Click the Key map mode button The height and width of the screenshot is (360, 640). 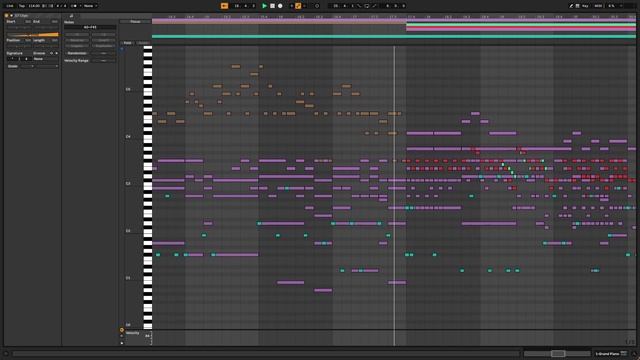pos(585,6)
